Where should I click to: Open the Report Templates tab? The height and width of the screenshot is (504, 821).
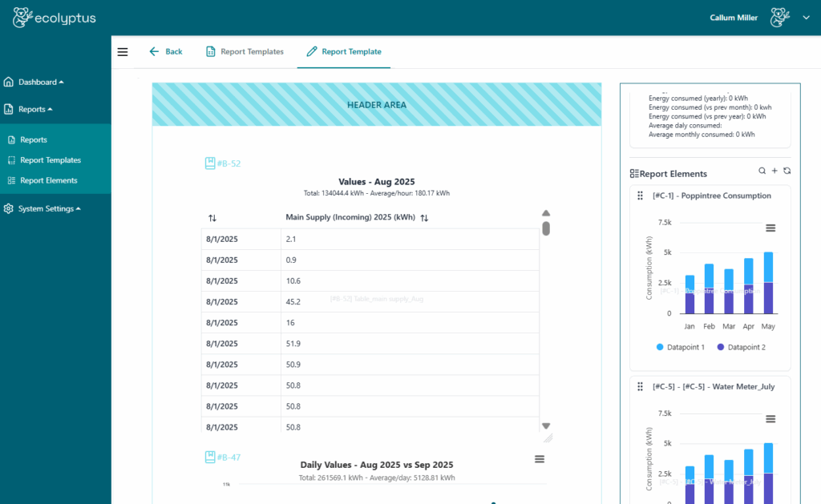245,52
